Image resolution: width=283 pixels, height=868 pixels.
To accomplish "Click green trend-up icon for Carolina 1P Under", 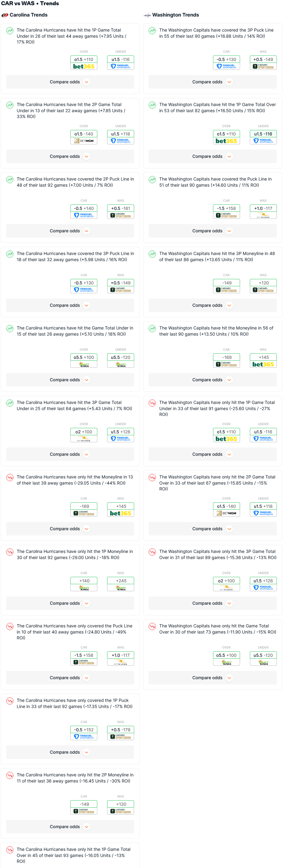I will tap(10, 31).
